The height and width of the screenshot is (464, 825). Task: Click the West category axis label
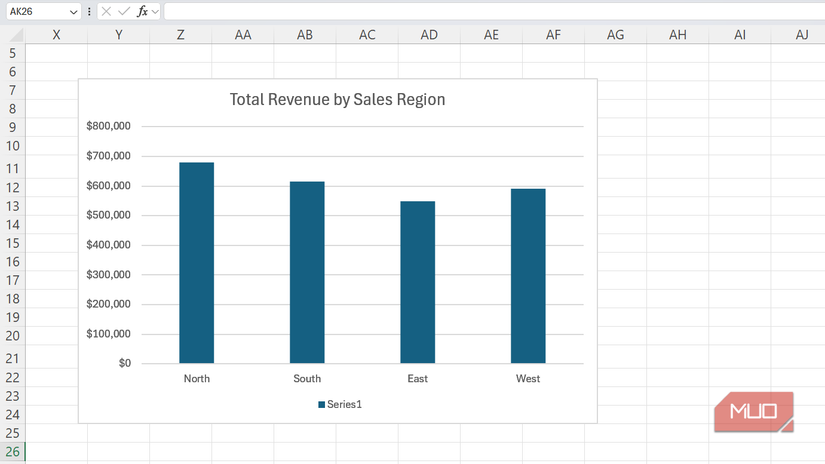(x=528, y=379)
